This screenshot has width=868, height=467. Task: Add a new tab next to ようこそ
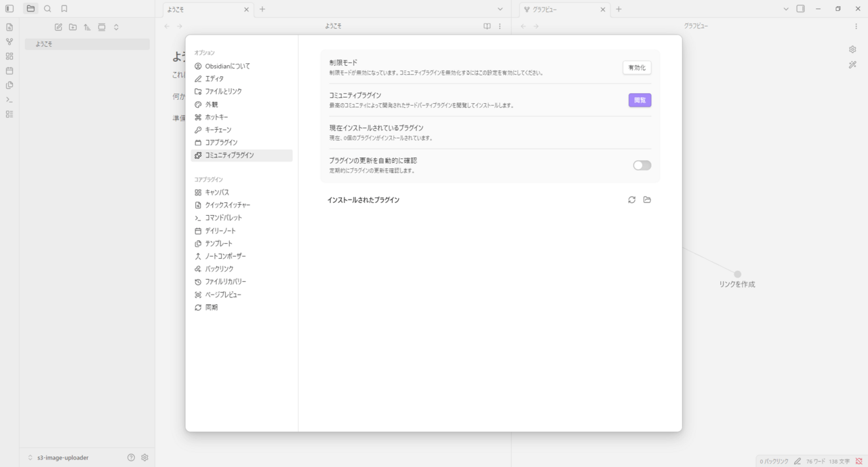[x=262, y=10]
